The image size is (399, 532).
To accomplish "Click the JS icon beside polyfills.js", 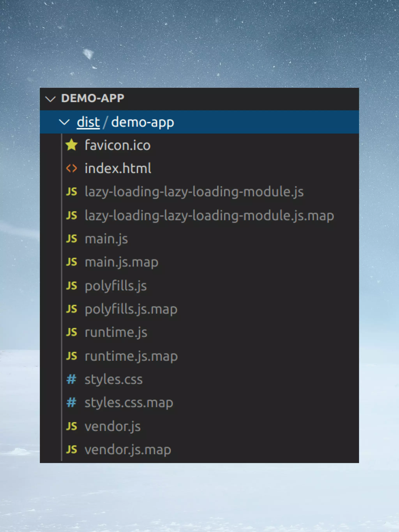I will [72, 286].
